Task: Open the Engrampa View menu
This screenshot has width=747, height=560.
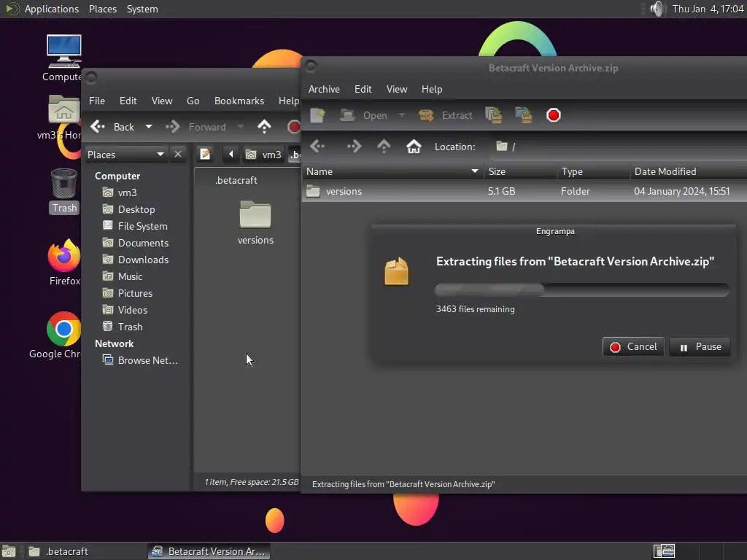Action: pyautogui.click(x=397, y=89)
